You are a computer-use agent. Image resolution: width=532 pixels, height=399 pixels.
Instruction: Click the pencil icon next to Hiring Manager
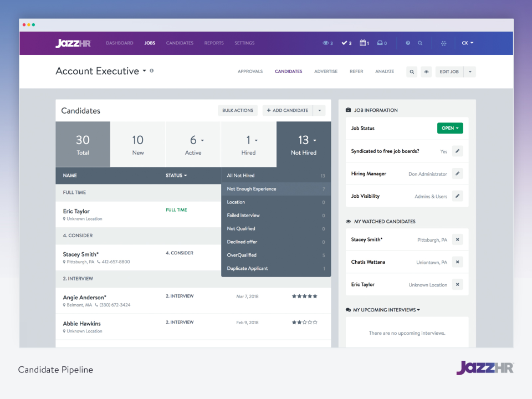(x=457, y=173)
